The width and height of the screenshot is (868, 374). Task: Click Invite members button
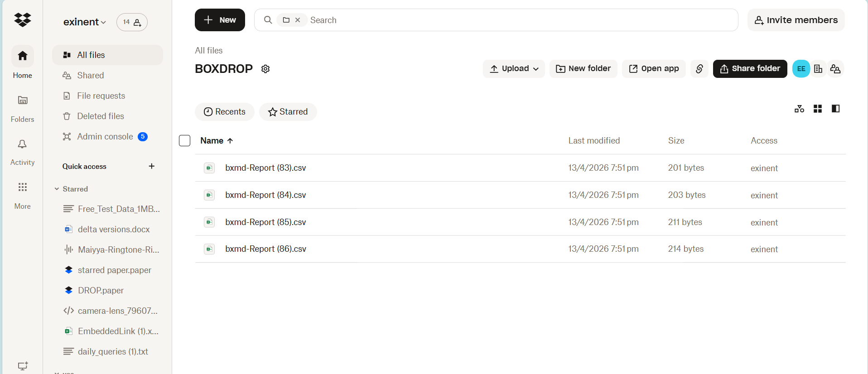(x=796, y=20)
